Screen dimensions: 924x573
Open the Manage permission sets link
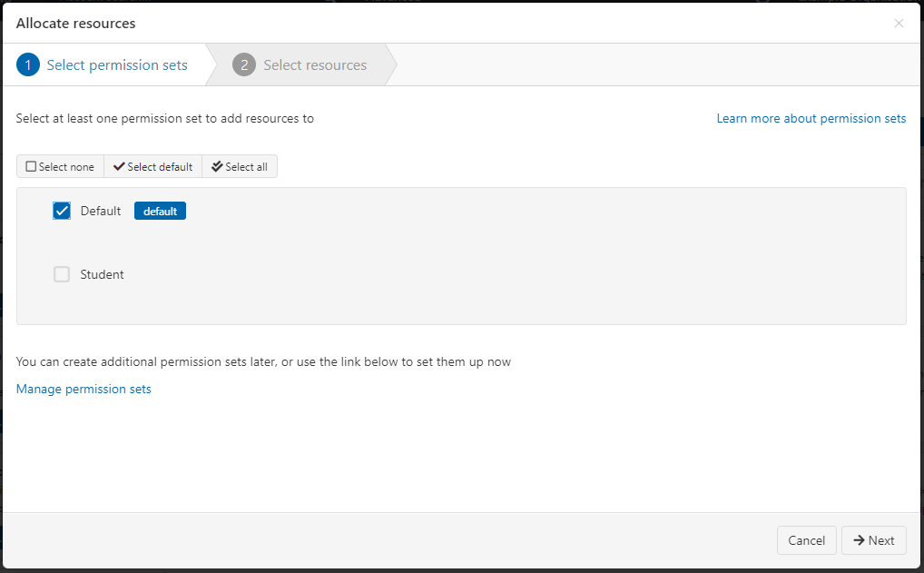pos(84,390)
